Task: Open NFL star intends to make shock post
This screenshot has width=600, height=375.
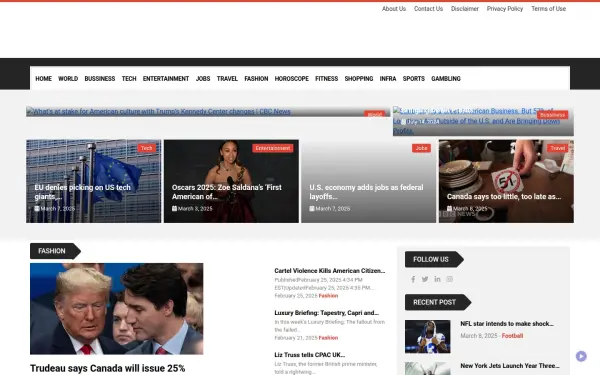Action: [507, 324]
